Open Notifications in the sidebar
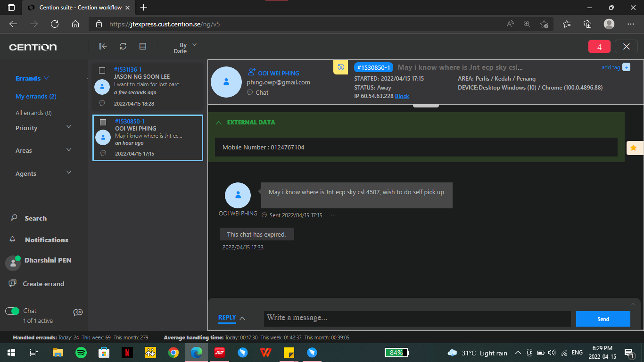 (46, 240)
